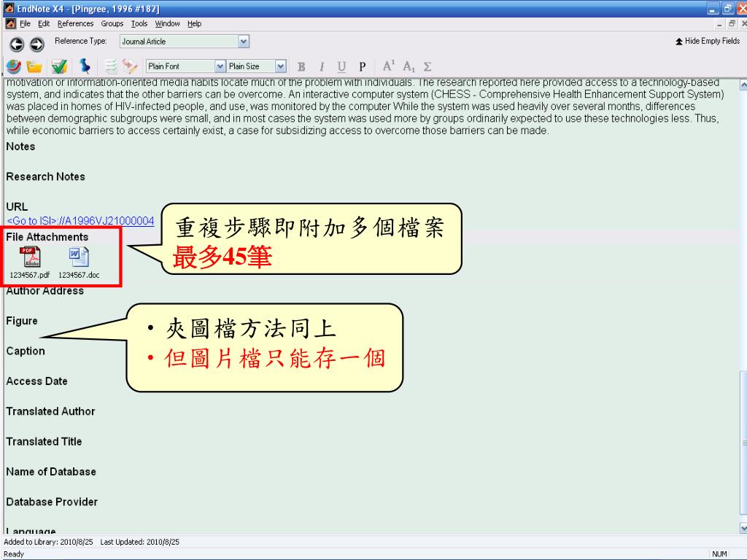Click the Attach File pushpin icon
Screen dimensions: 747x560
85,66
